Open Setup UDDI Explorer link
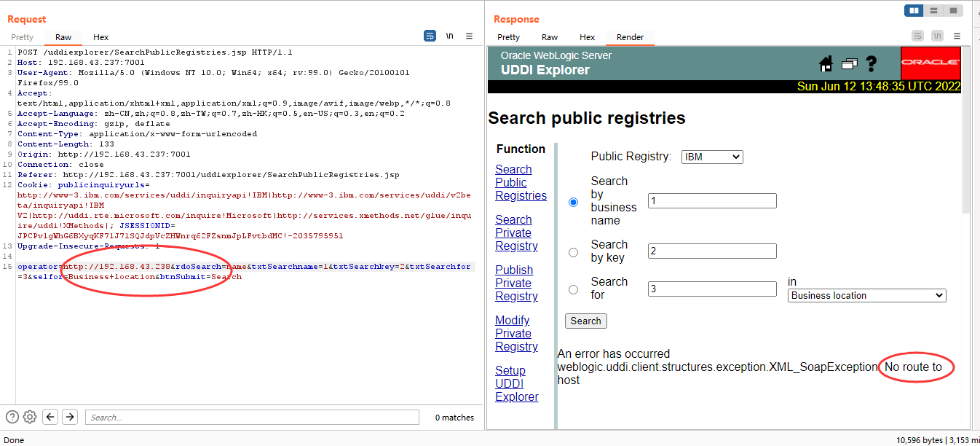 point(517,383)
